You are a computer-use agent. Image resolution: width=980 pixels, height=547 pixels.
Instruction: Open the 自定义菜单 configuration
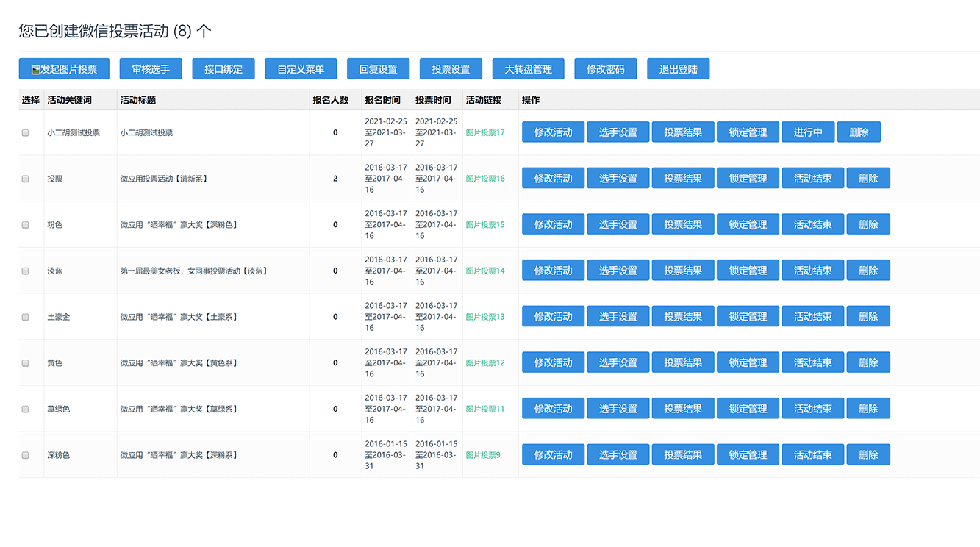[x=301, y=68]
